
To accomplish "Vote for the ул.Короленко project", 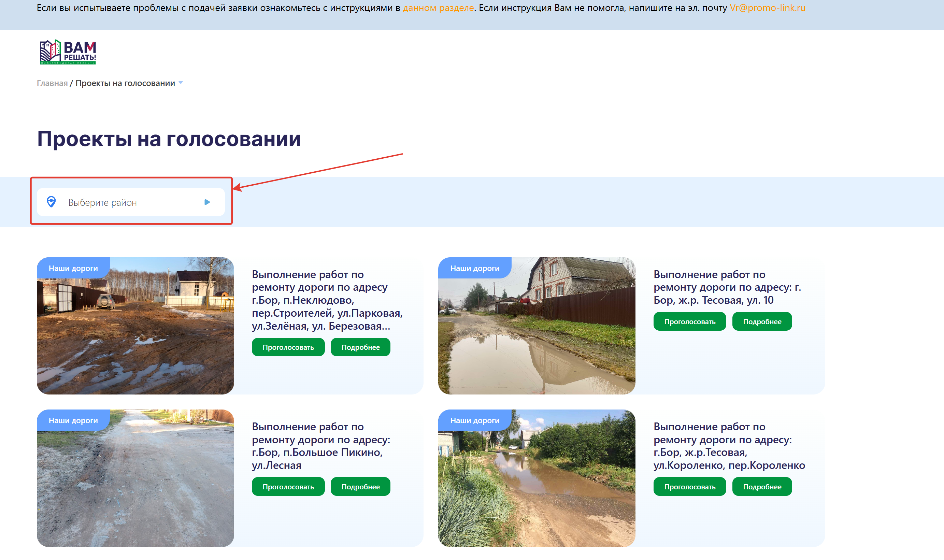I will (690, 487).
